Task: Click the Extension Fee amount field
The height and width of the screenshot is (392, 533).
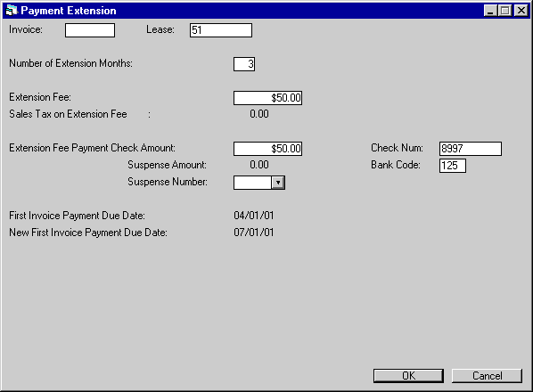Action: (x=267, y=98)
